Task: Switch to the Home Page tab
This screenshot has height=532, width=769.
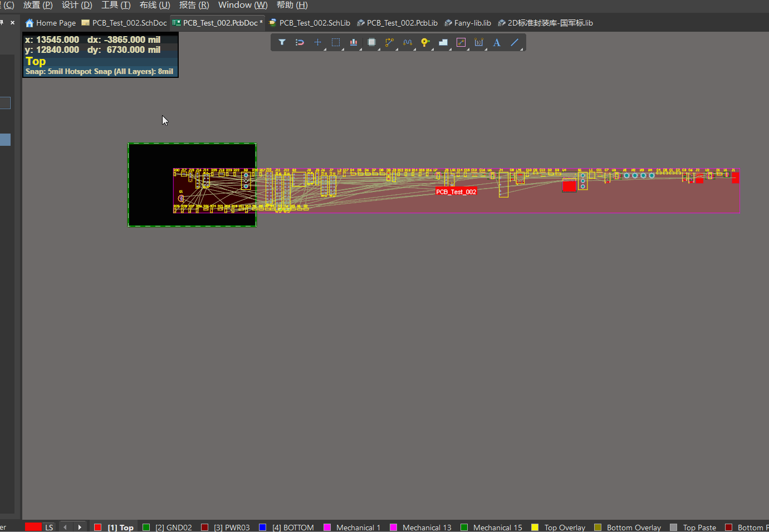Action: point(51,23)
